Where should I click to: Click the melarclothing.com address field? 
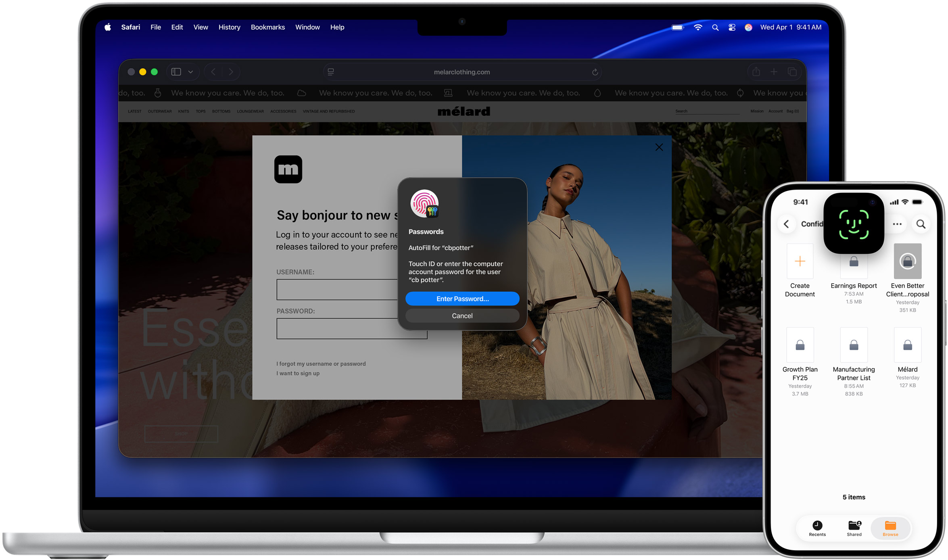(462, 72)
